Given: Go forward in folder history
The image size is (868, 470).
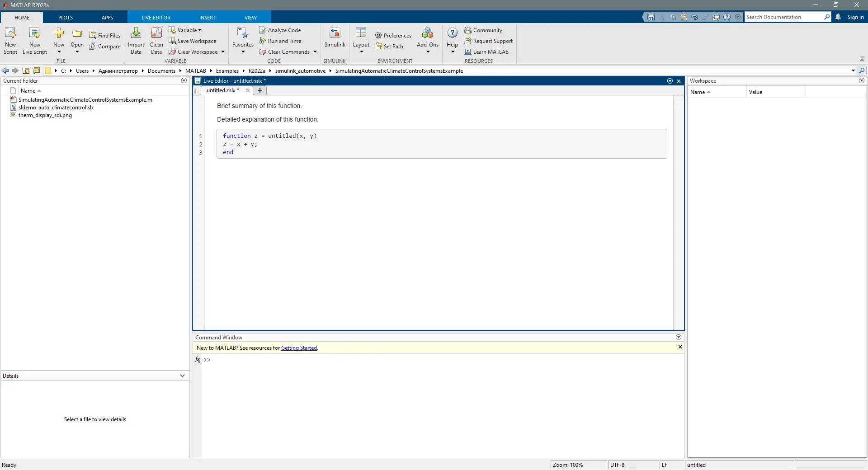Looking at the screenshot, I should [x=15, y=70].
